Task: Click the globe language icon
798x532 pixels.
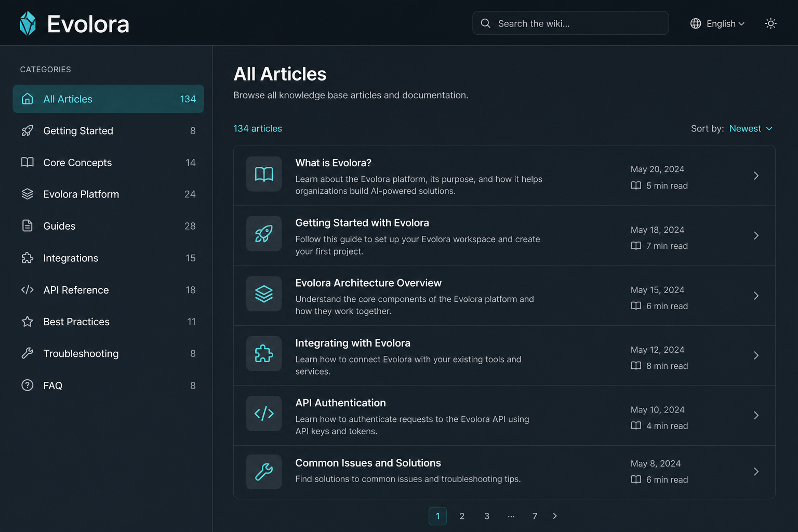Action: click(x=696, y=23)
